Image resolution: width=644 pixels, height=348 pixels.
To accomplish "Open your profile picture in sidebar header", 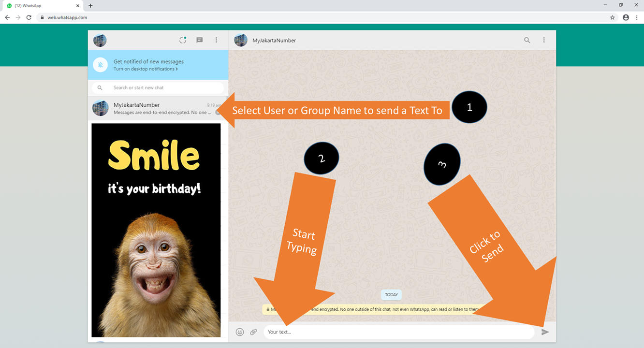I will coord(100,40).
